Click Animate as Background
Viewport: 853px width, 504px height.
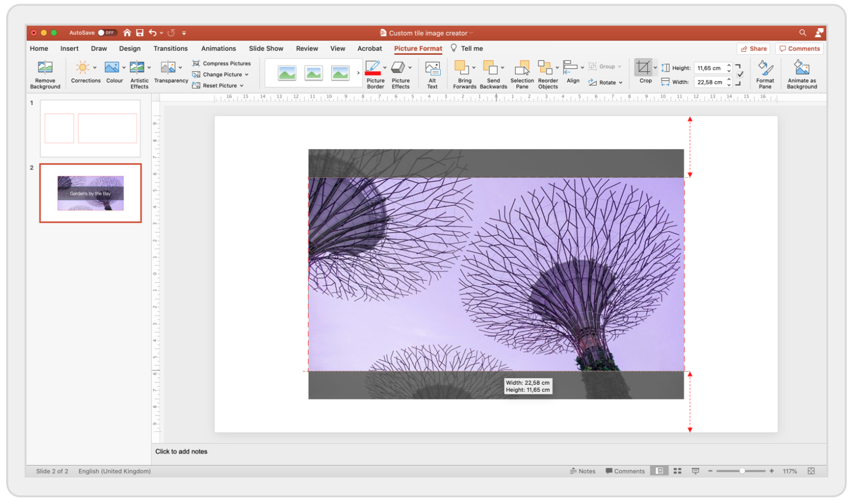coord(801,73)
